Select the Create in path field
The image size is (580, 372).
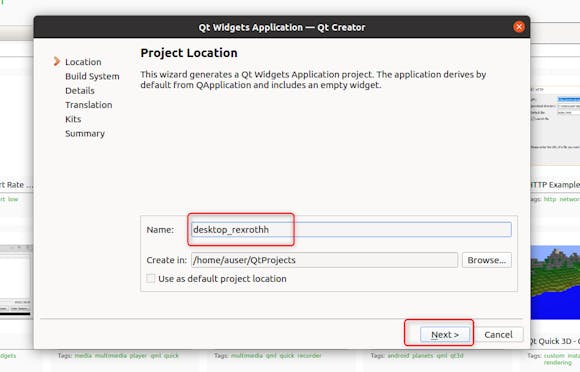324,260
